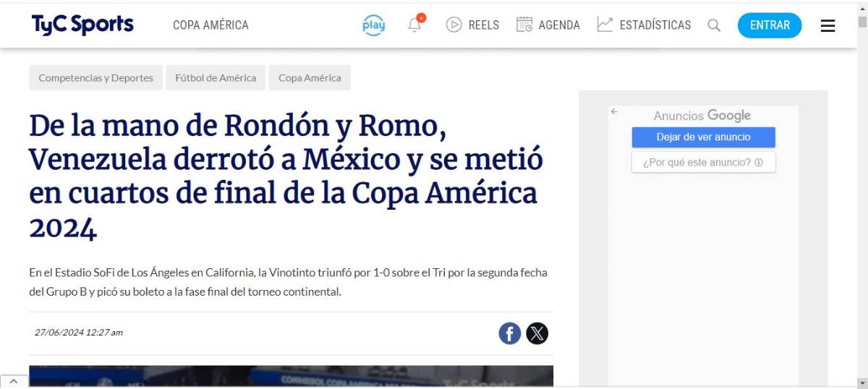Open search with the magnifier icon
The width and height of the screenshot is (868, 389).
pos(714,25)
